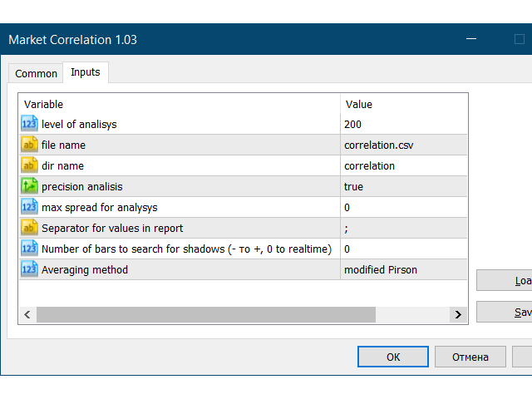Switch to the Common tab
Viewport: 532px width, 399px height.
coord(37,73)
